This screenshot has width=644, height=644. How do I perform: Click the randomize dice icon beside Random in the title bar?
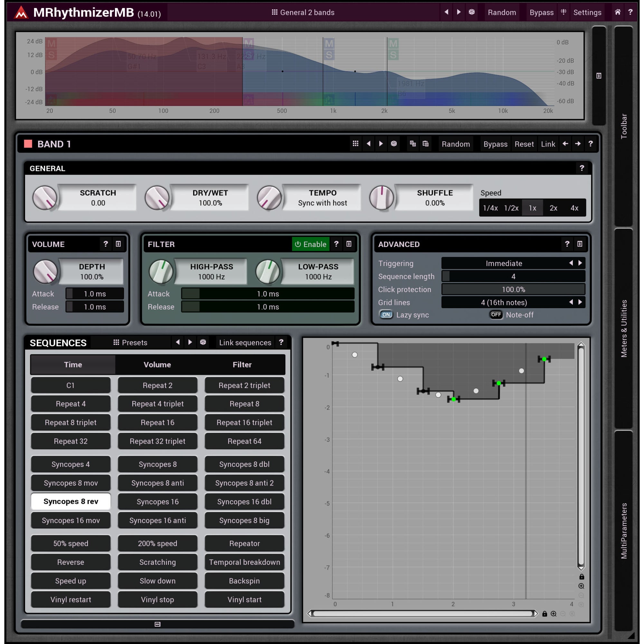click(x=472, y=12)
